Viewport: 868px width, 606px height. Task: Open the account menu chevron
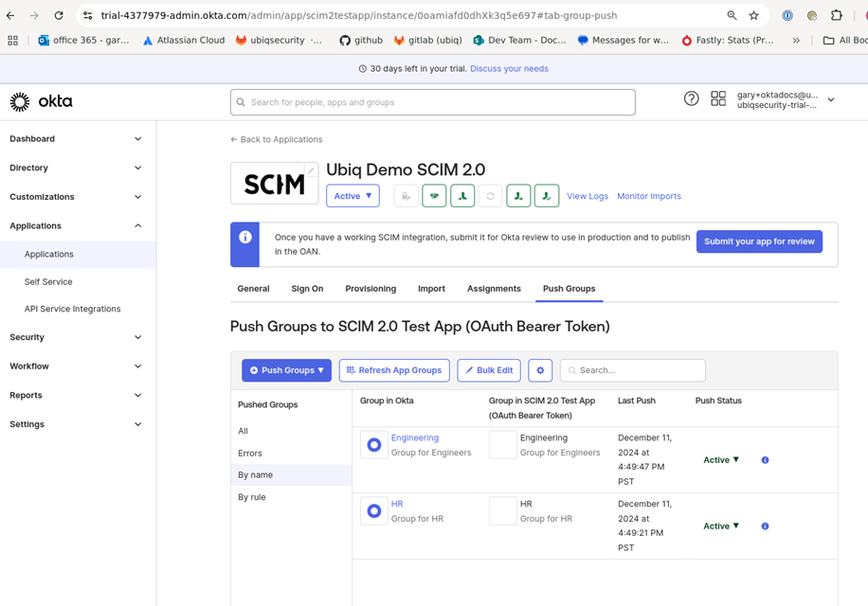pos(831,100)
